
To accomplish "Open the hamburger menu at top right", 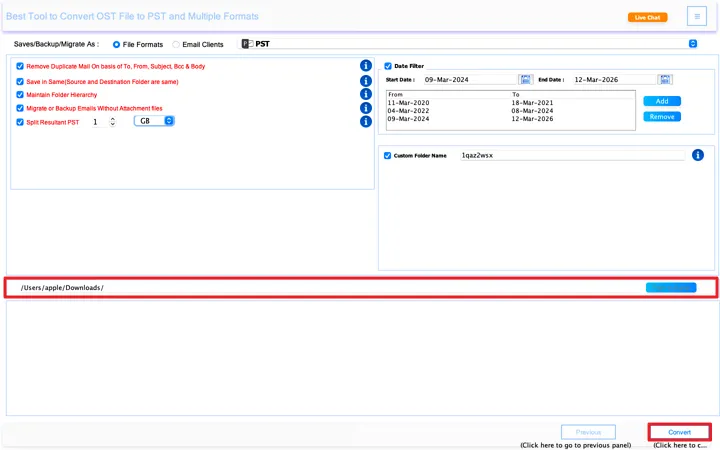I will click(696, 16).
